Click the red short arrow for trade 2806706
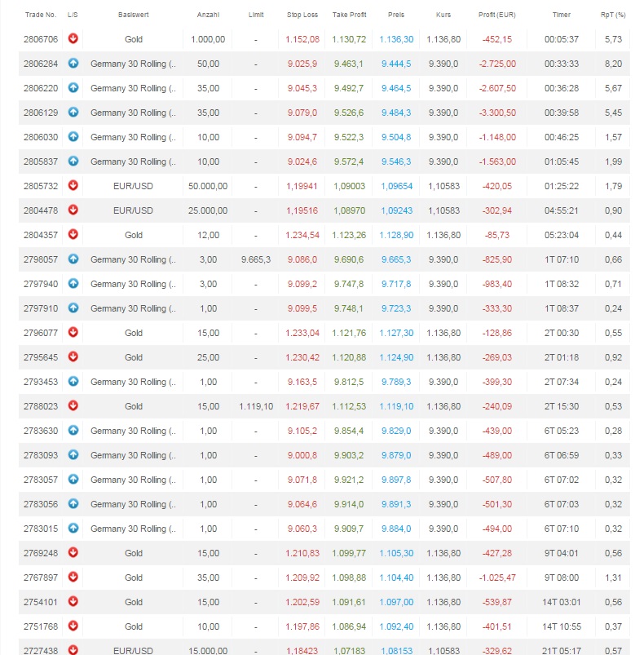Screen dimensions: 644x655 point(73,38)
